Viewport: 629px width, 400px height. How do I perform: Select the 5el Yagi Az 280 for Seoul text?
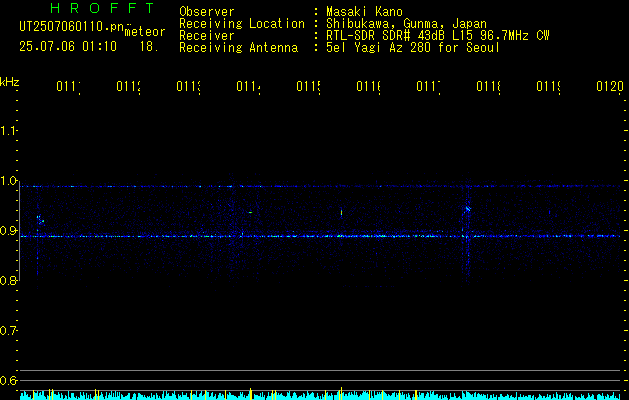tap(413, 48)
